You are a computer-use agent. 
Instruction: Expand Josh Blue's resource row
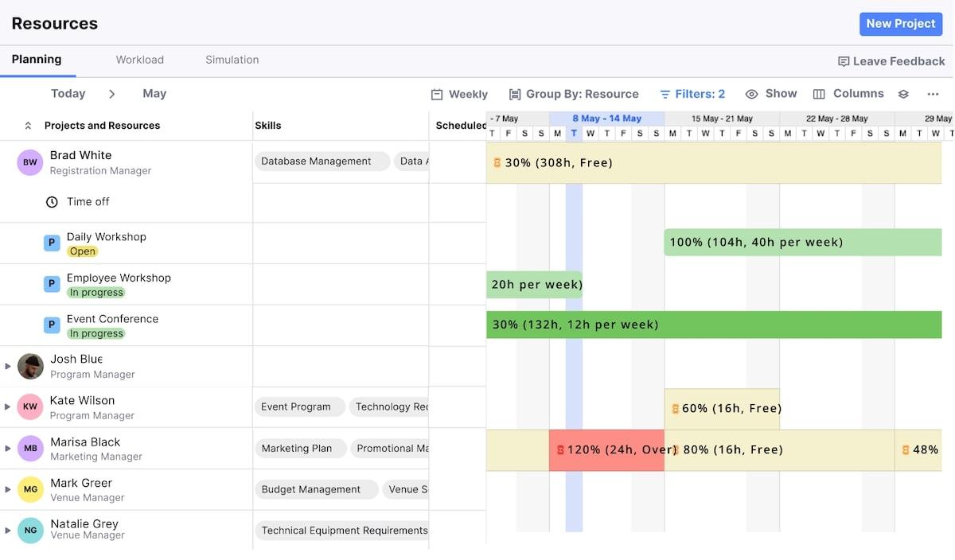8,366
